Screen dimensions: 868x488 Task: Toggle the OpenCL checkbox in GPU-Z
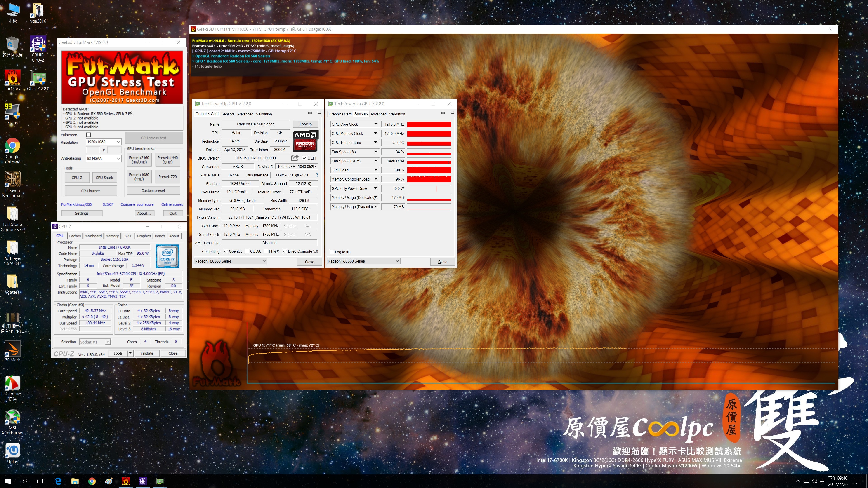[226, 251]
